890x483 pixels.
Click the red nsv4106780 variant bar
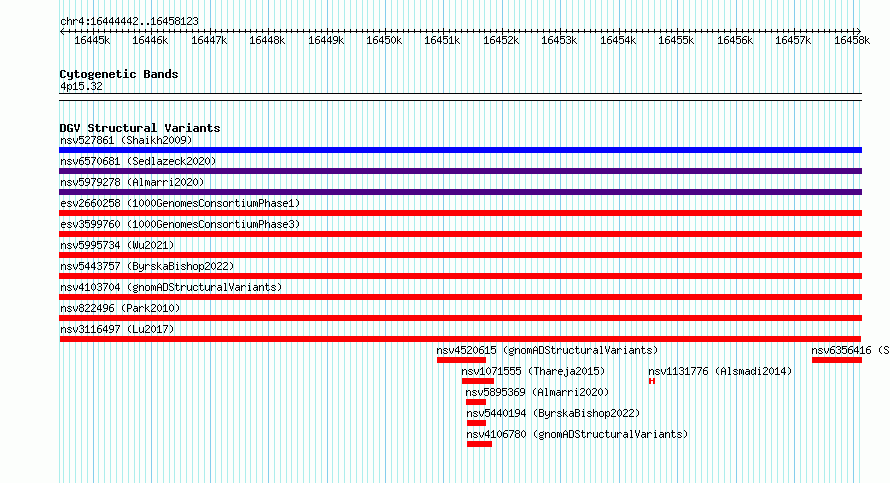(x=479, y=444)
